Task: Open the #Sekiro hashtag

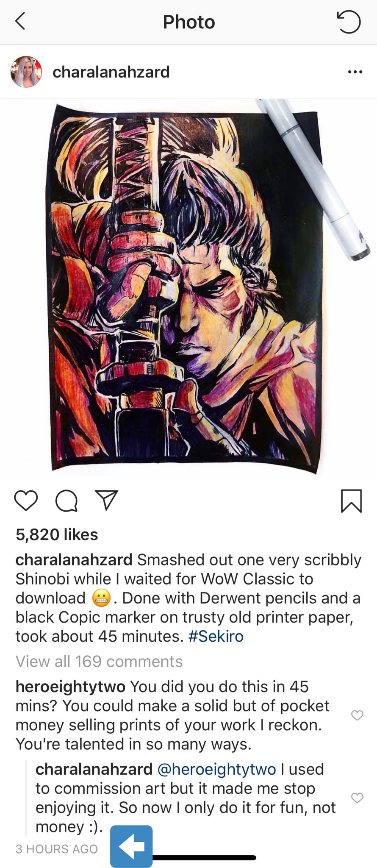Action: [x=216, y=636]
